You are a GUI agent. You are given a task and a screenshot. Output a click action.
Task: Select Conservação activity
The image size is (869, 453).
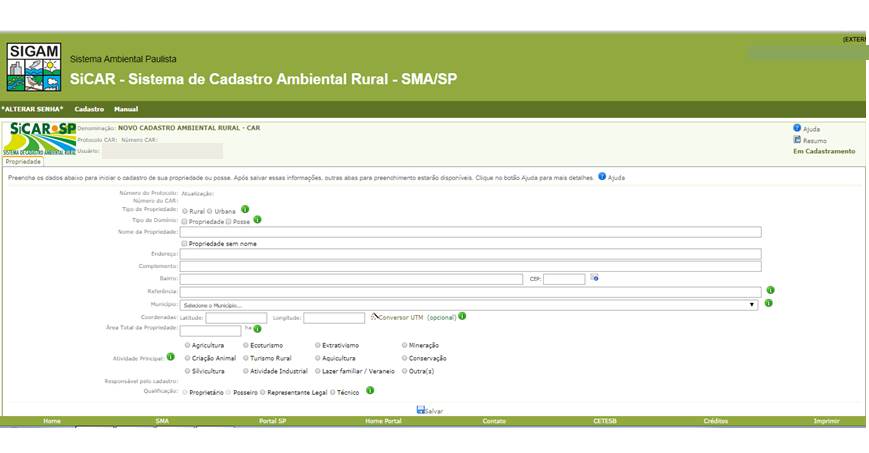coord(405,358)
